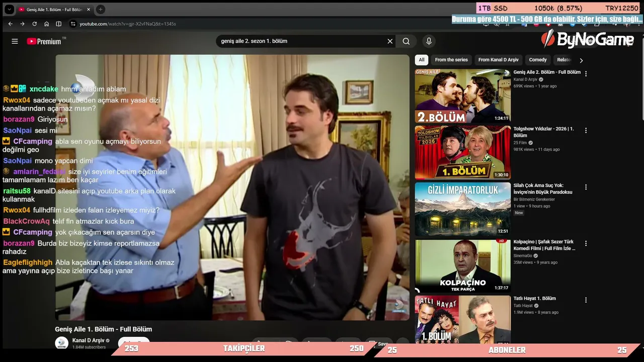Open a new browser tab

100,10
